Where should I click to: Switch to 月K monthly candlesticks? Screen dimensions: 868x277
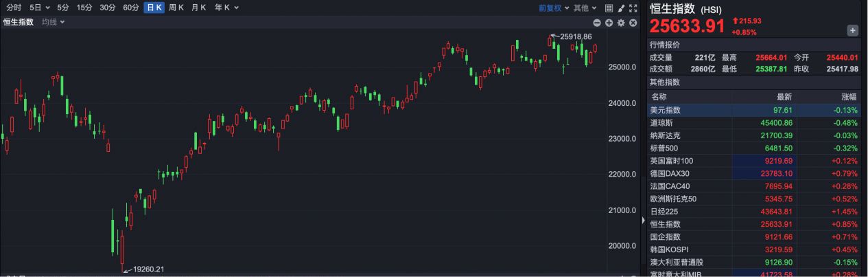[199, 8]
